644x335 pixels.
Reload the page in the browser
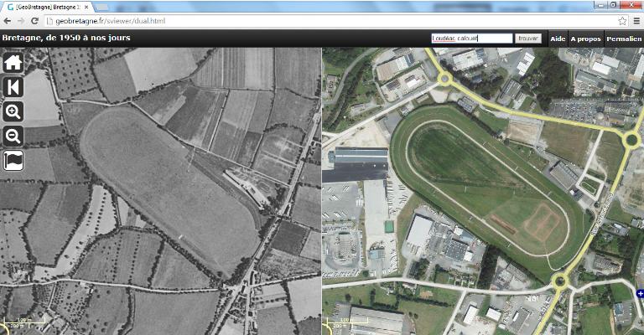pos(34,20)
